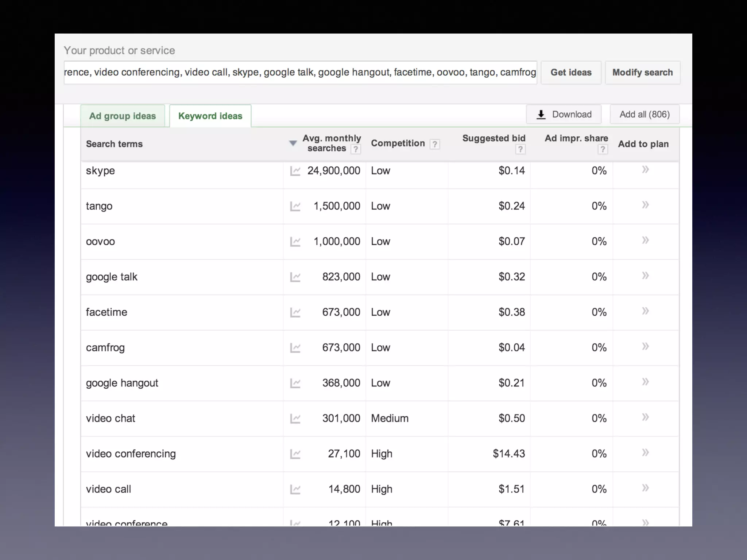Screen dimensions: 747x560
Task: Download the keyword ideas list
Action: 564,114
